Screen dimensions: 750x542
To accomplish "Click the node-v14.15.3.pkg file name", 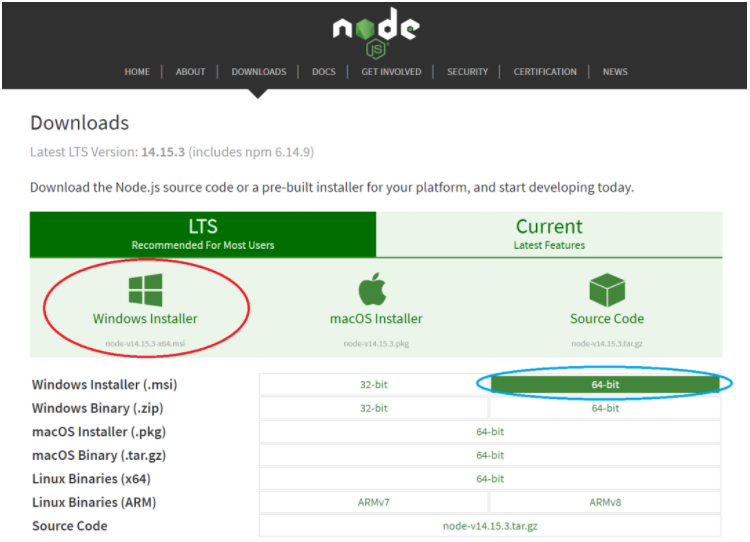I will point(376,343).
